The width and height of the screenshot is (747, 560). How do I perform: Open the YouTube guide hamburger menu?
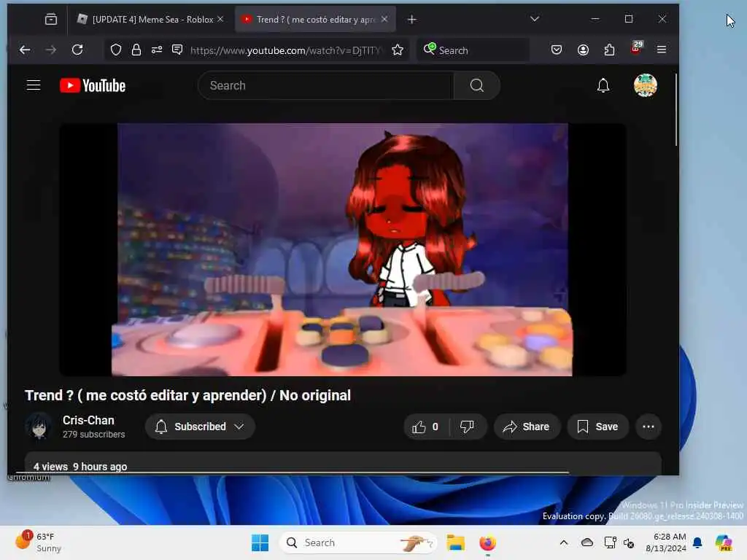coord(34,85)
